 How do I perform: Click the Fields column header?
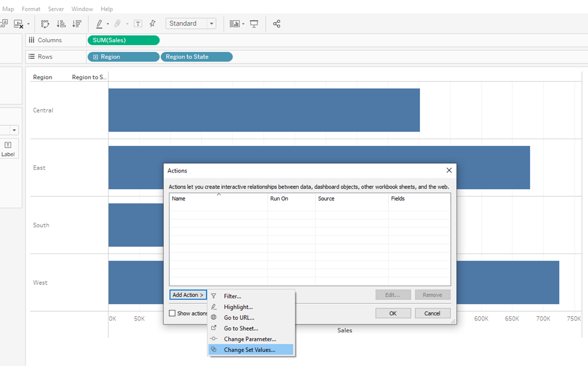[x=419, y=199]
